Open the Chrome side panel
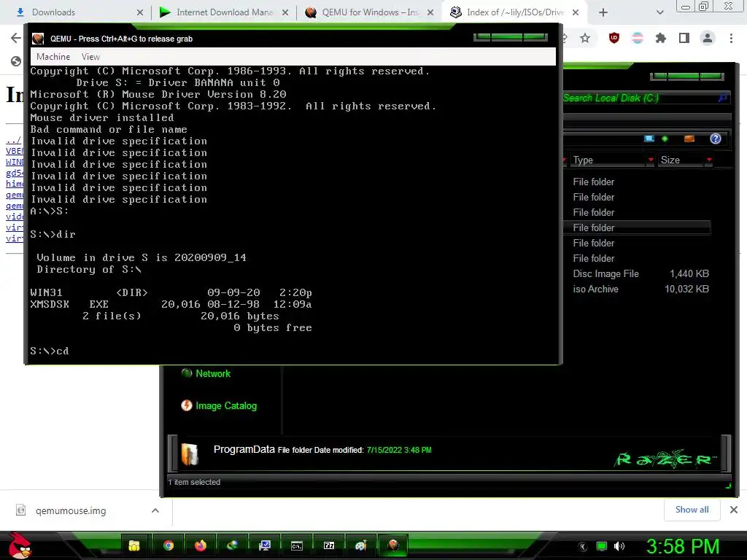 [684, 38]
